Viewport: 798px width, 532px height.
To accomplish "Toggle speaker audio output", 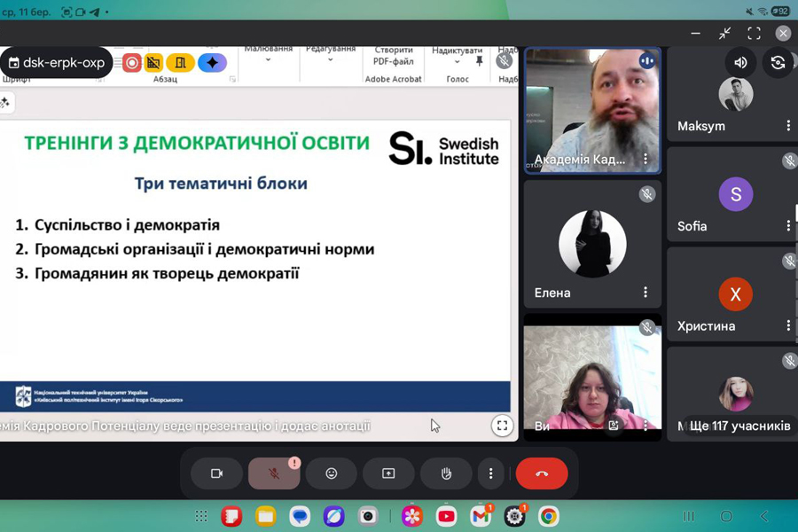I will [740, 63].
